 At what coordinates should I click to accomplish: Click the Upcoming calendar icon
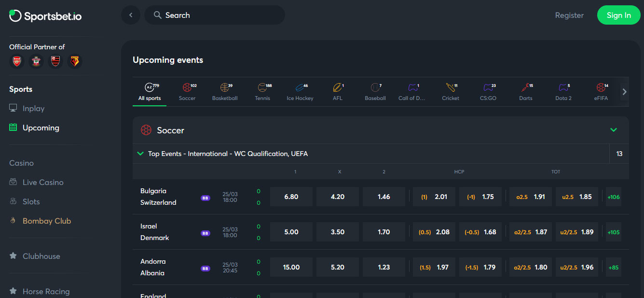click(14, 128)
